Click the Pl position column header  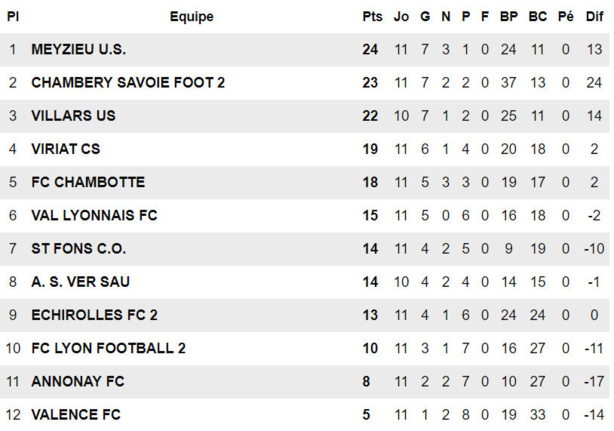tap(13, 16)
